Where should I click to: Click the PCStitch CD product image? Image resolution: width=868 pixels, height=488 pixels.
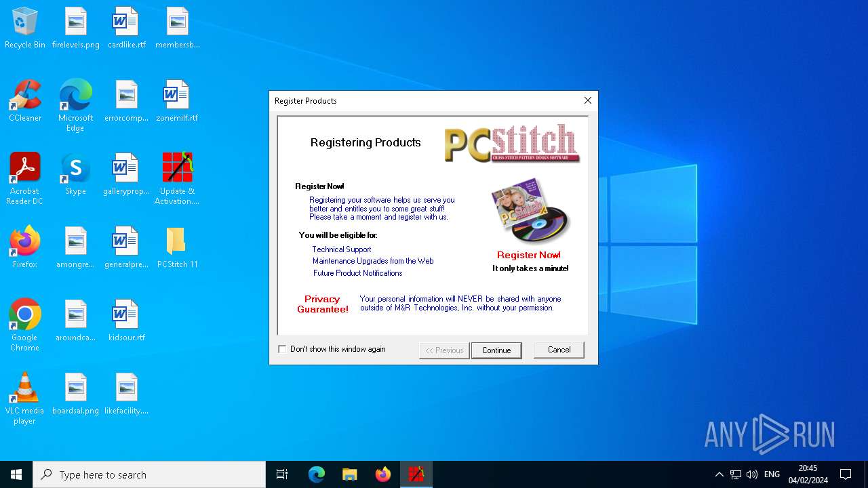[x=530, y=211]
